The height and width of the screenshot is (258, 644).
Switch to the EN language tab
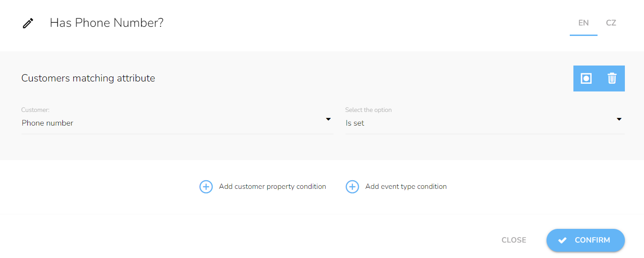583,23
